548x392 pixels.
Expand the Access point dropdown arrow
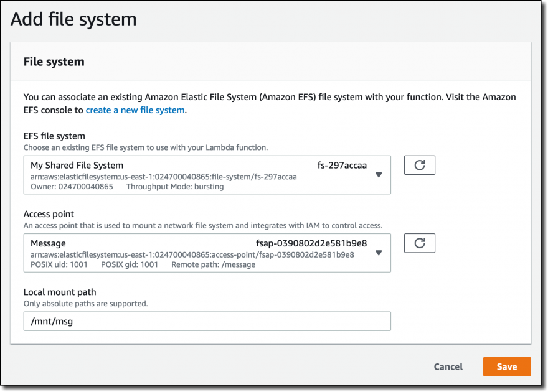[379, 253]
